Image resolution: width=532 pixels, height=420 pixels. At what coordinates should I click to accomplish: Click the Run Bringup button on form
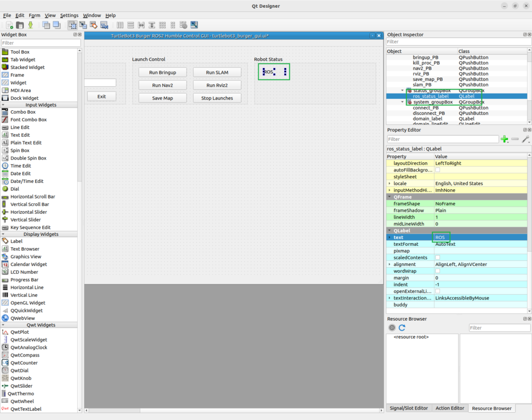coord(163,72)
